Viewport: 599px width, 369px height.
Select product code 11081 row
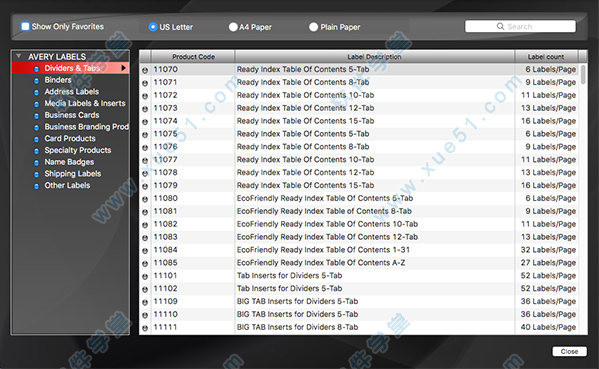click(359, 211)
